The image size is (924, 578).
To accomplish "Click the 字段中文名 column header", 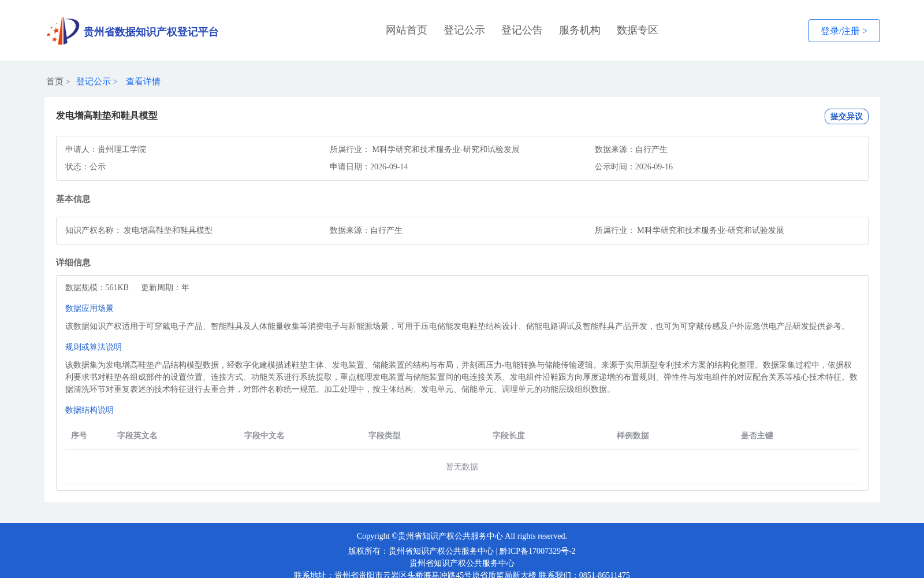I will coord(264,435).
